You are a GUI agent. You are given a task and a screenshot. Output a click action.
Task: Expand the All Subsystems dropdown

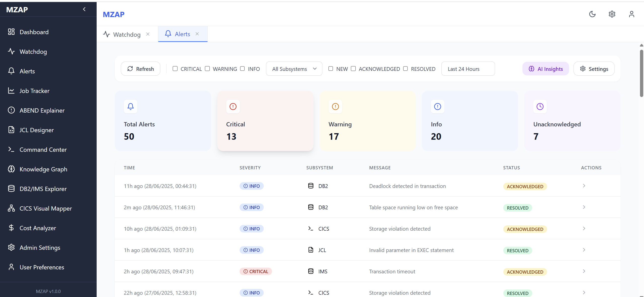(294, 69)
